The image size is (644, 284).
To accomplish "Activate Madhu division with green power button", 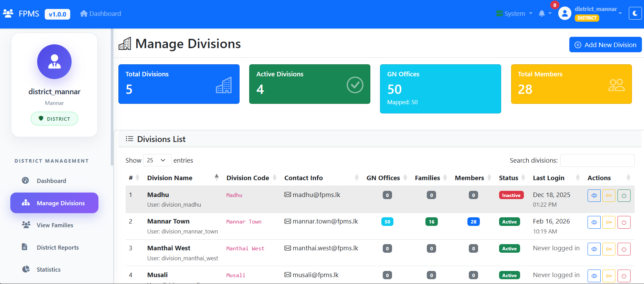I will [x=624, y=196].
